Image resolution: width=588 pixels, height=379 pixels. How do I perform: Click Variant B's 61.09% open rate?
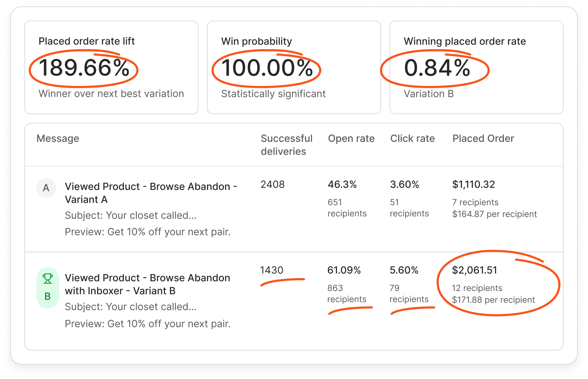(344, 270)
